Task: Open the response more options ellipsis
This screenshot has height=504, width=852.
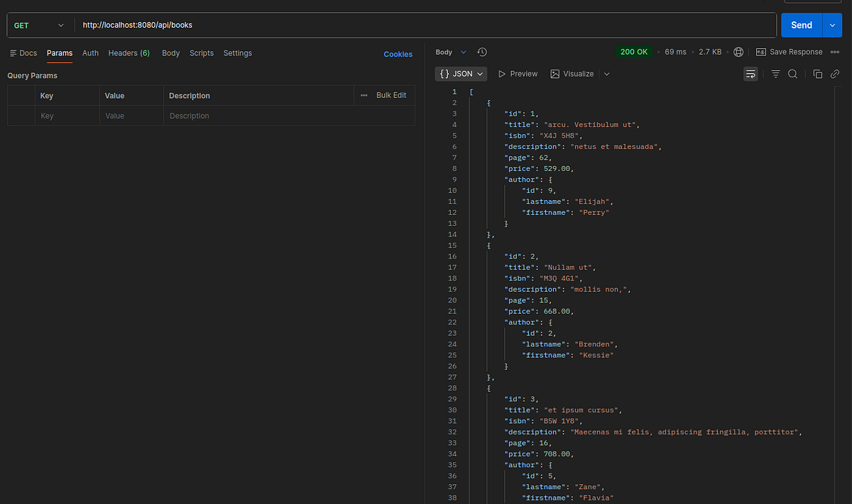Action: [x=834, y=52]
